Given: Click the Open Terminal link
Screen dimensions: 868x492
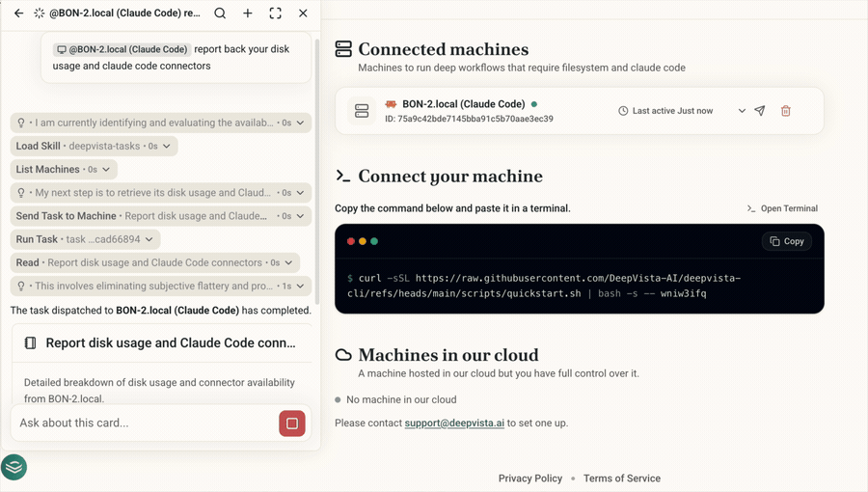Looking at the screenshot, I should click(x=782, y=208).
